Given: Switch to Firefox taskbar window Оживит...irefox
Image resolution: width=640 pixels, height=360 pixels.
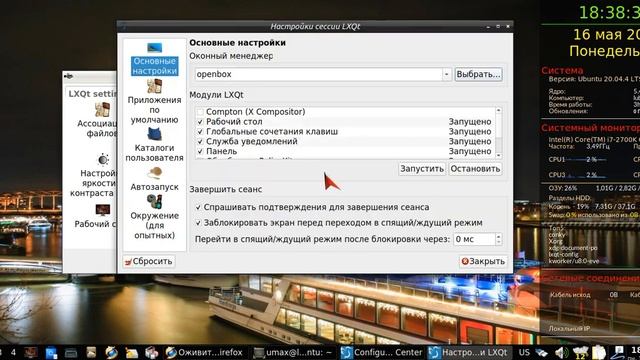Looking at the screenshot, I should coord(204,352).
